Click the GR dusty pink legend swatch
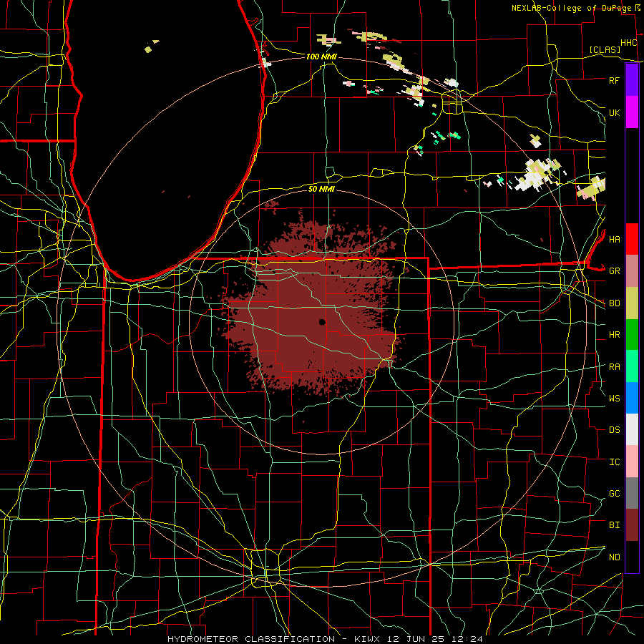 pos(632,271)
